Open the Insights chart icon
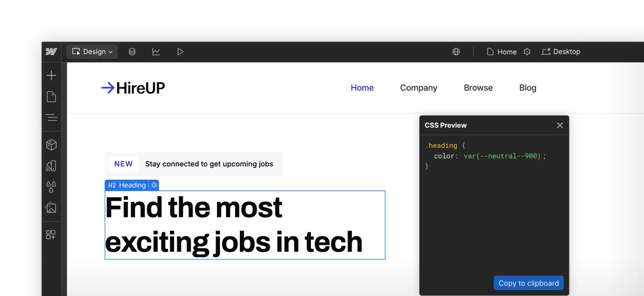The width and height of the screenshot is (644, 296). click(x=156, y=52)
